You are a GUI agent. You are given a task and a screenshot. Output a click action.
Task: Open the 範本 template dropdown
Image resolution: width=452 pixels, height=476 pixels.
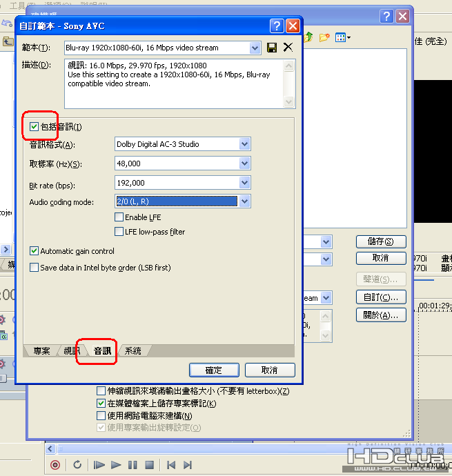255,48
